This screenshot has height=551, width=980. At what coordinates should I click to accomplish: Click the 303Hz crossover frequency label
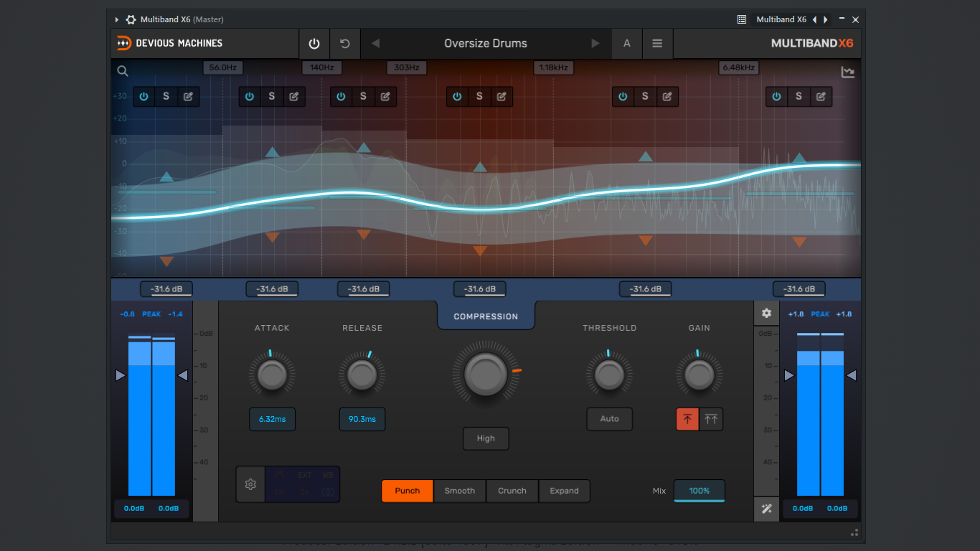(407, 67)
